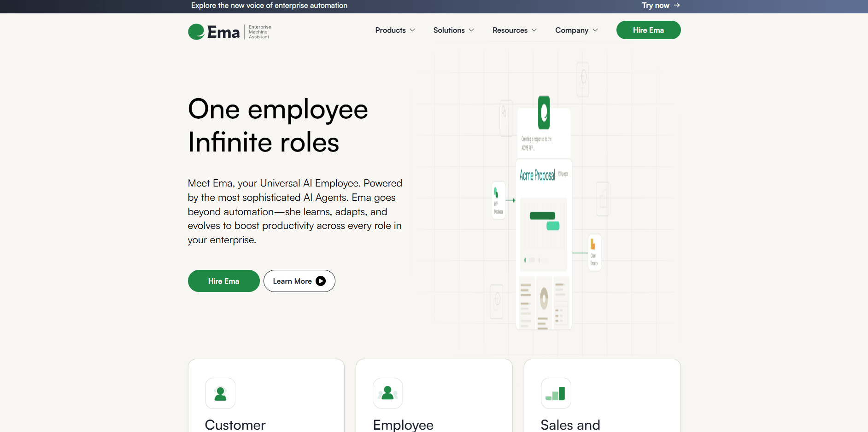
Task: Open the Company menu
Action: (x=576, y=30)
